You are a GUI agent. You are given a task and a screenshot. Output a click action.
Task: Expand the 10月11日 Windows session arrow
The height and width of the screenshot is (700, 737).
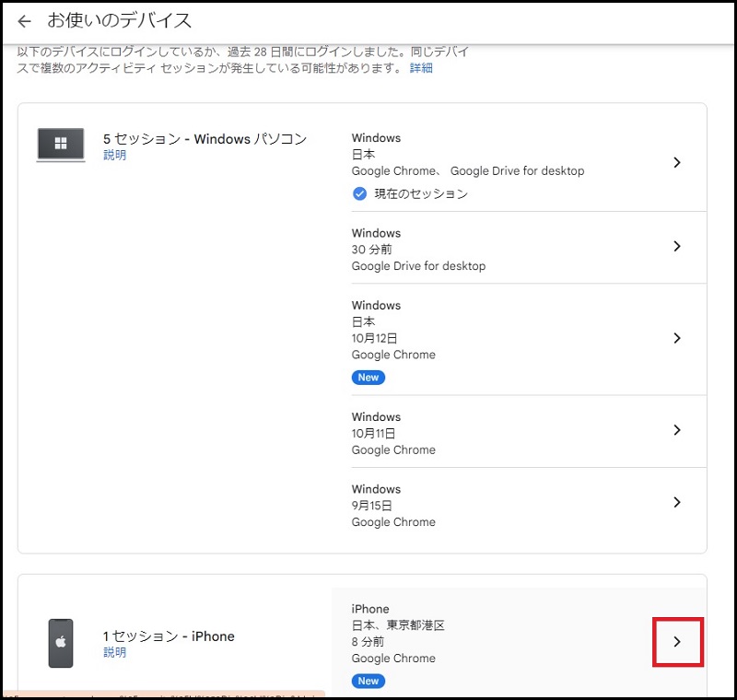[676, 430]
